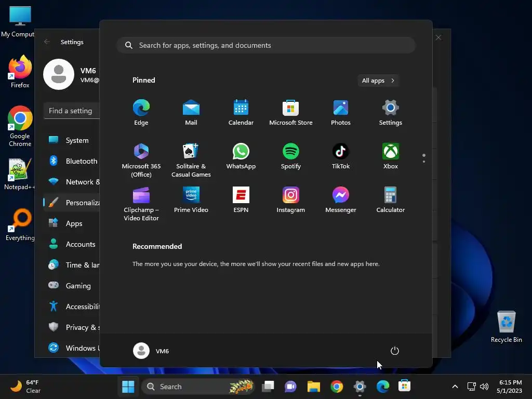Select Windows Update in Settings sidebar
Image resolution: width=532 pixels, height=399 pixels.
coord(72,348)
